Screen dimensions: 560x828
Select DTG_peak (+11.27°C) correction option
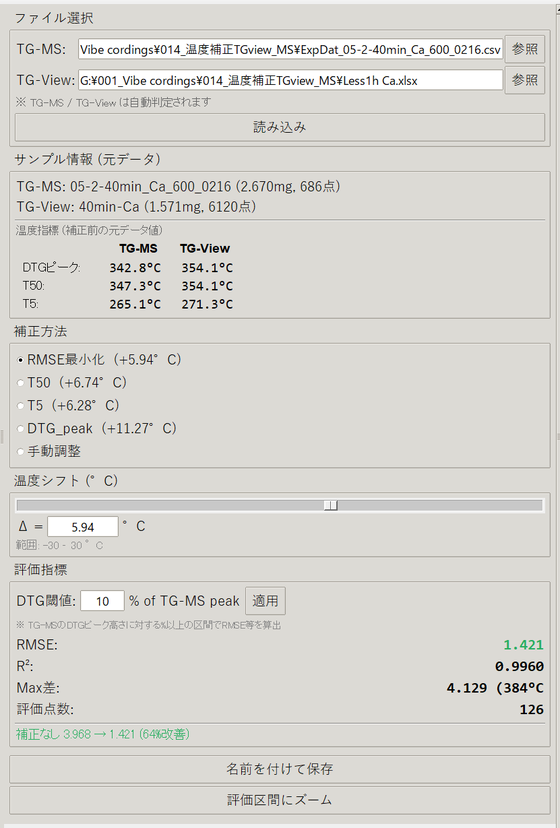click(97, 428)
